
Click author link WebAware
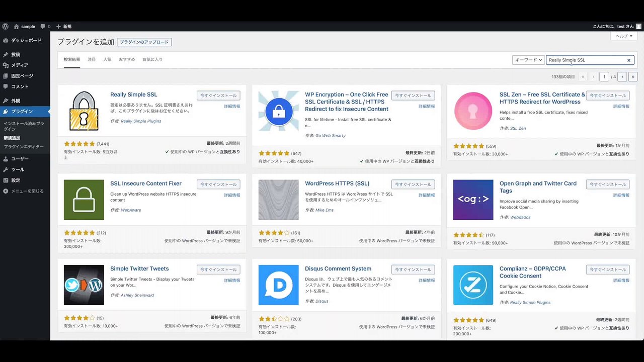tap(131, 210)
